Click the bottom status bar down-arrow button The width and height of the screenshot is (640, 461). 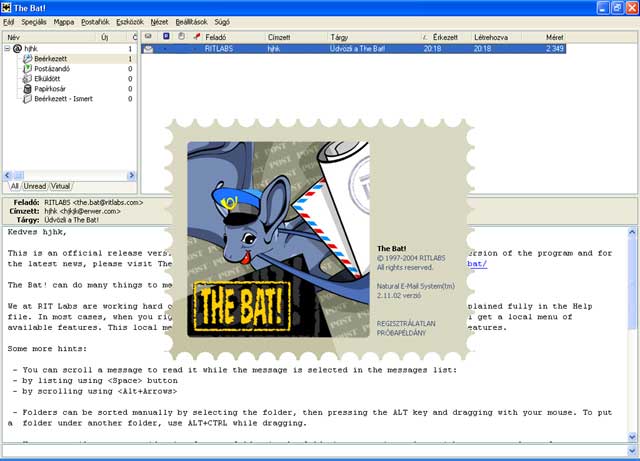tap(632, 451)
